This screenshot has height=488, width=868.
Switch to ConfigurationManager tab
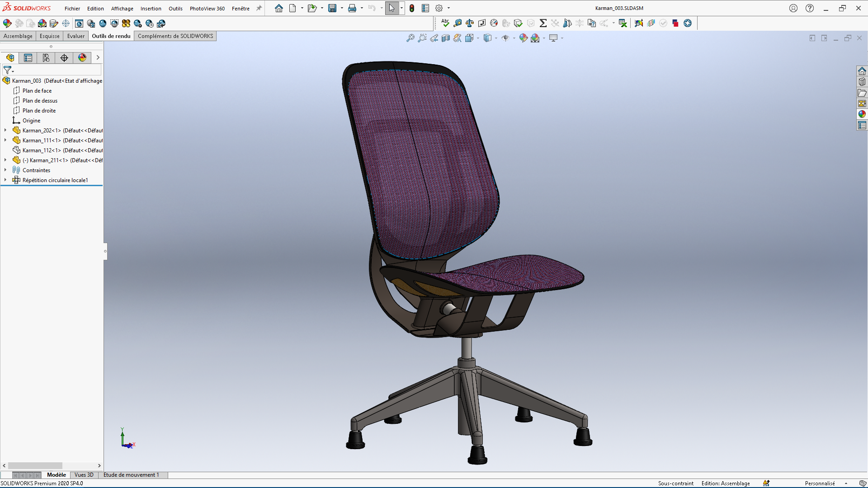coord(46,58)
